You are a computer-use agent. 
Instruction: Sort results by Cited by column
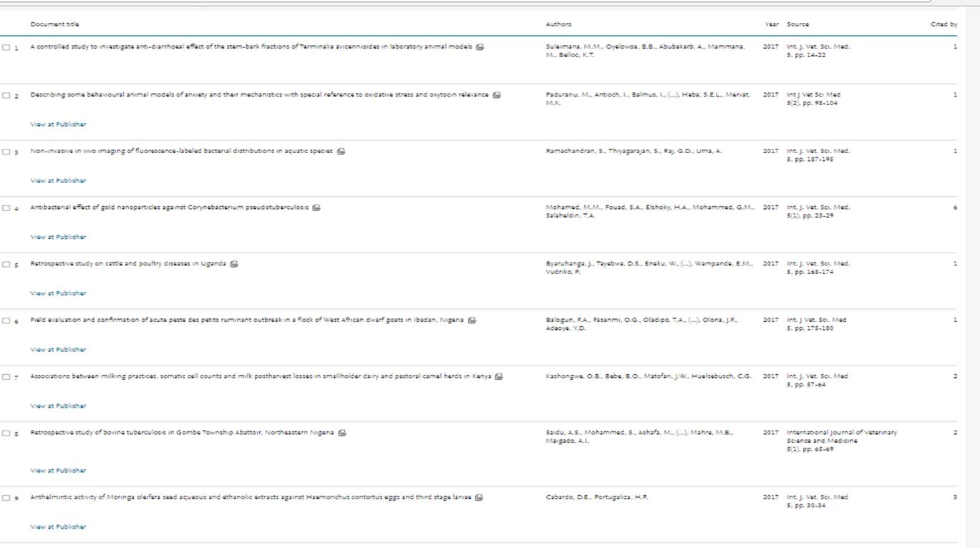click(x=943, y=24)
